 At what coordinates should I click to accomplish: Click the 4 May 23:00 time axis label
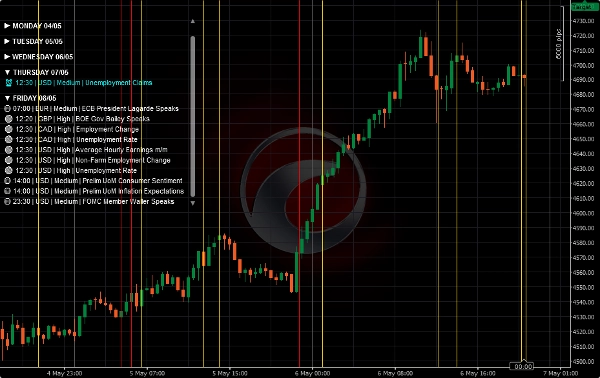point(64,373)
